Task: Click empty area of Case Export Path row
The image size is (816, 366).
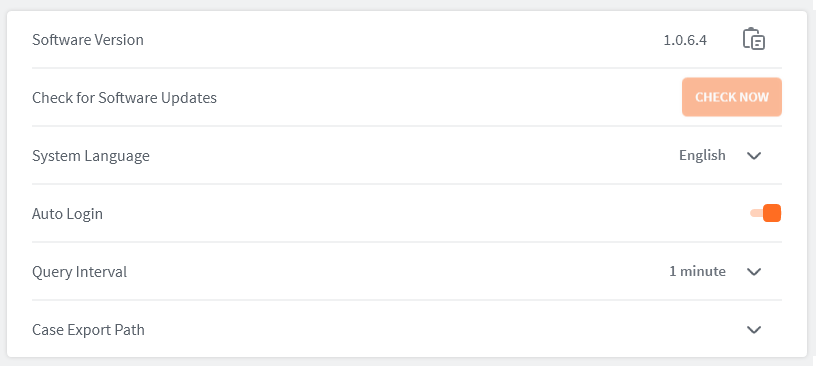Action: 442,330
